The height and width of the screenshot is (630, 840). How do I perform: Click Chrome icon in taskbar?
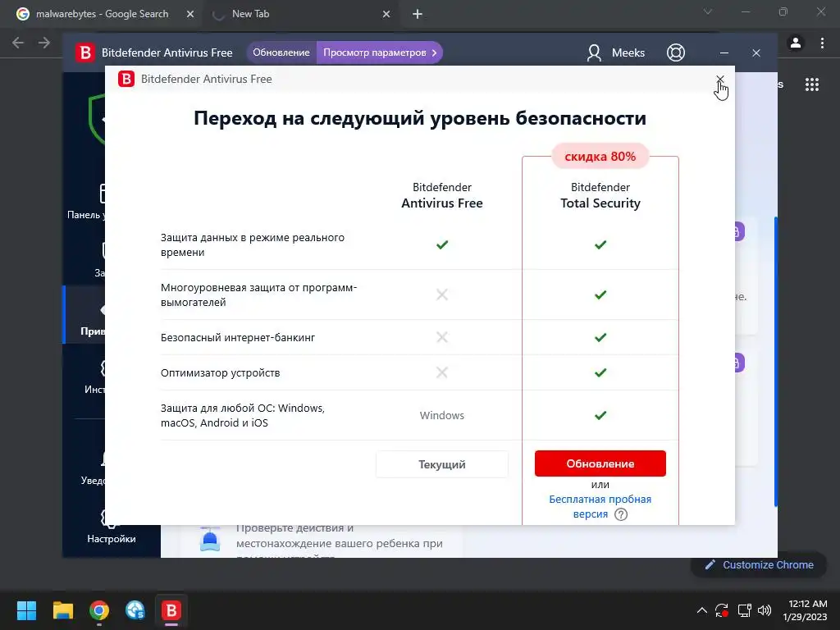click(99, 610)
